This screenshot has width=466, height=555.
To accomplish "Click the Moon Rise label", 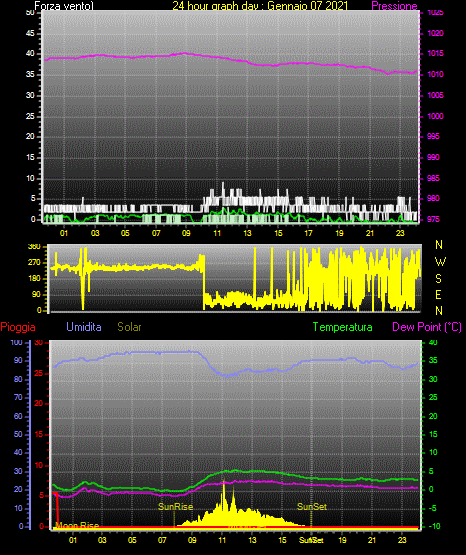I will tap(77, 525).
